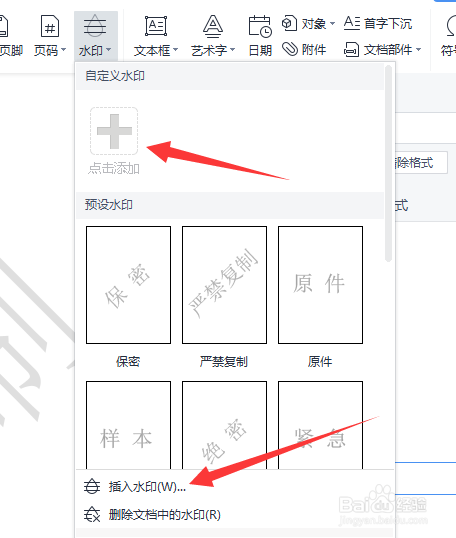Select the 绝密 preset watermark thumbnail
This screenshot has height=538, width=456.
click(224, 425)
